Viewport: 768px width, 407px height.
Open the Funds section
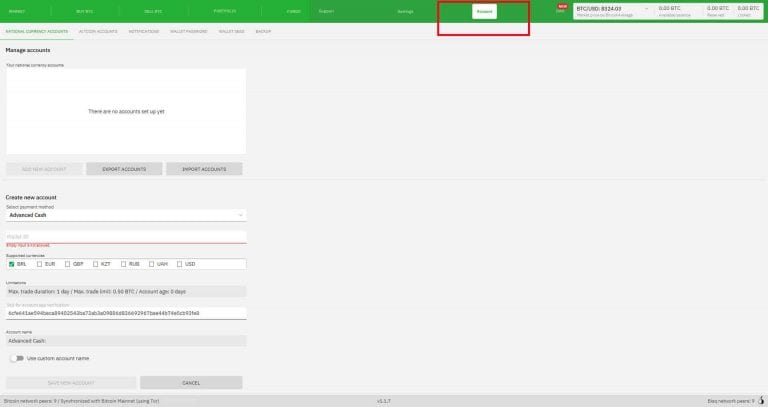click(293, 11)
